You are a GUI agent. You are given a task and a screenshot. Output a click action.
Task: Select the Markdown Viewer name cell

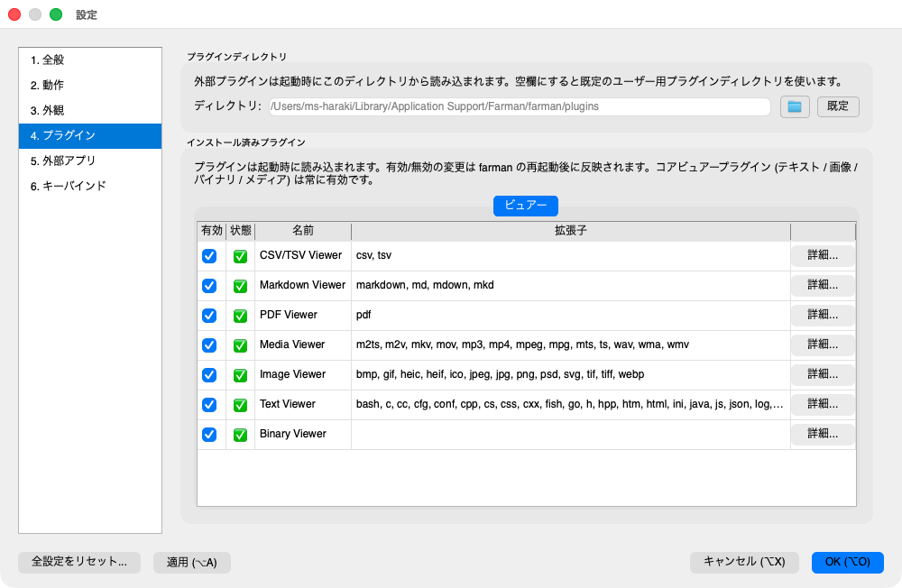[x=303, y=286]
